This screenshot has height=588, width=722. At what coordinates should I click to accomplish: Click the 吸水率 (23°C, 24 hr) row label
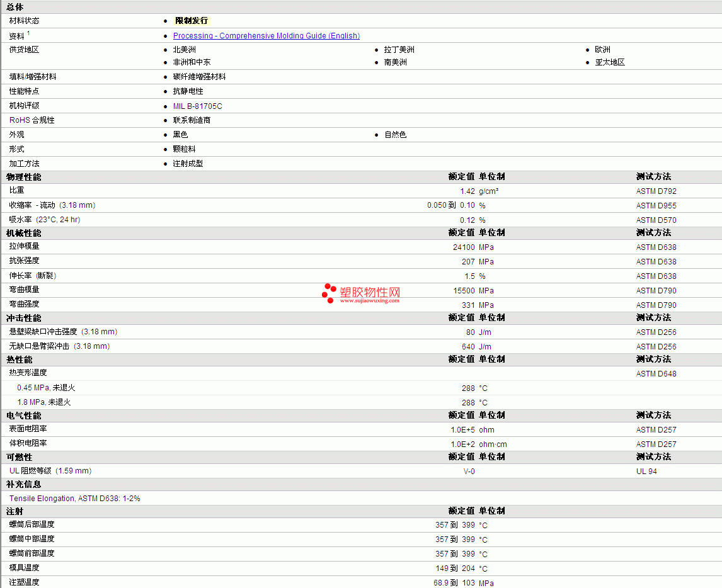point(45,220)
